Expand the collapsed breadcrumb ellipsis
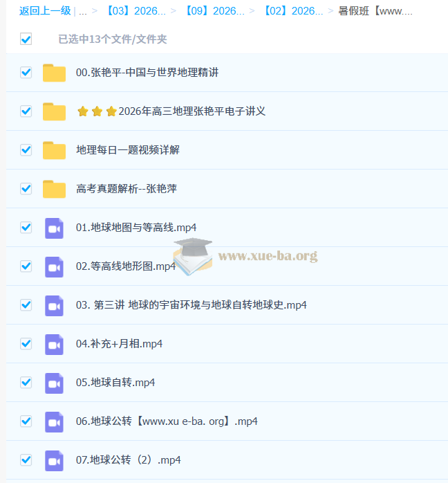Image resolution: width=448 pixels, height=483 pixels. click(x=83, y=11)
